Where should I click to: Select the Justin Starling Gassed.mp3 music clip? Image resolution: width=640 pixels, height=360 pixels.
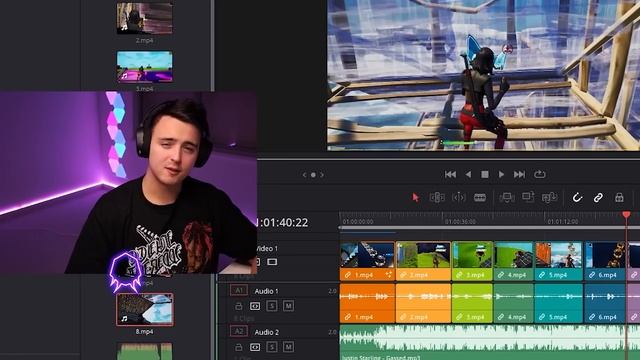click(490, 342)
